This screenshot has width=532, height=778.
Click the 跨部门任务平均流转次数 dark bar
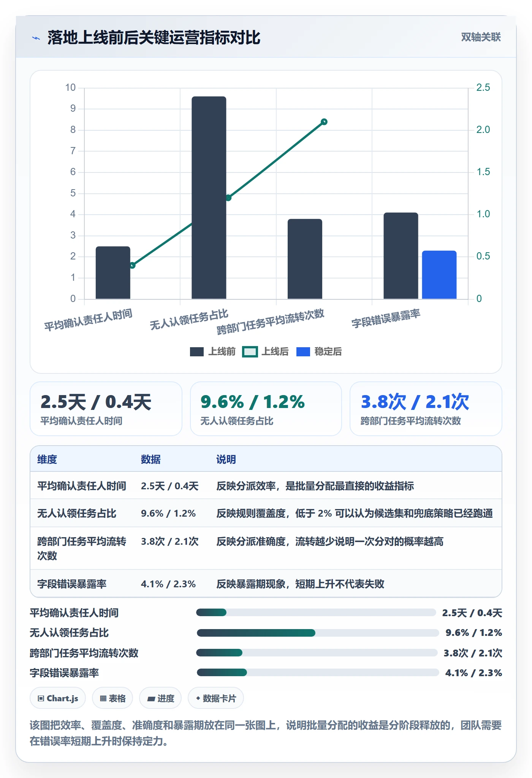point(305,259)
